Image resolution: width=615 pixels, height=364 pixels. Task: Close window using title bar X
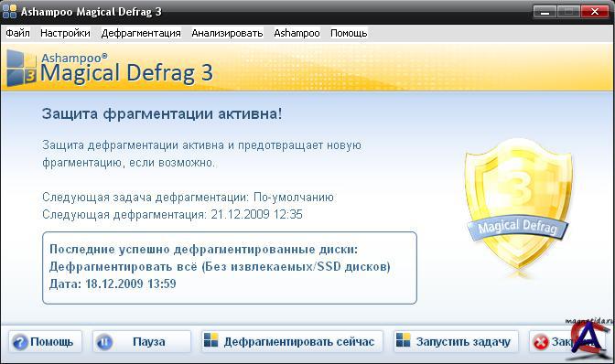click(595, 11)
